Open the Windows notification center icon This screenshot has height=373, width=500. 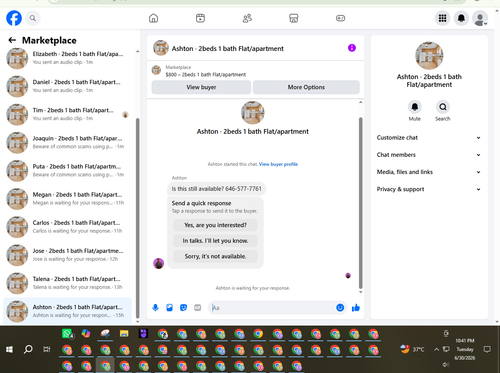point(487,349)
